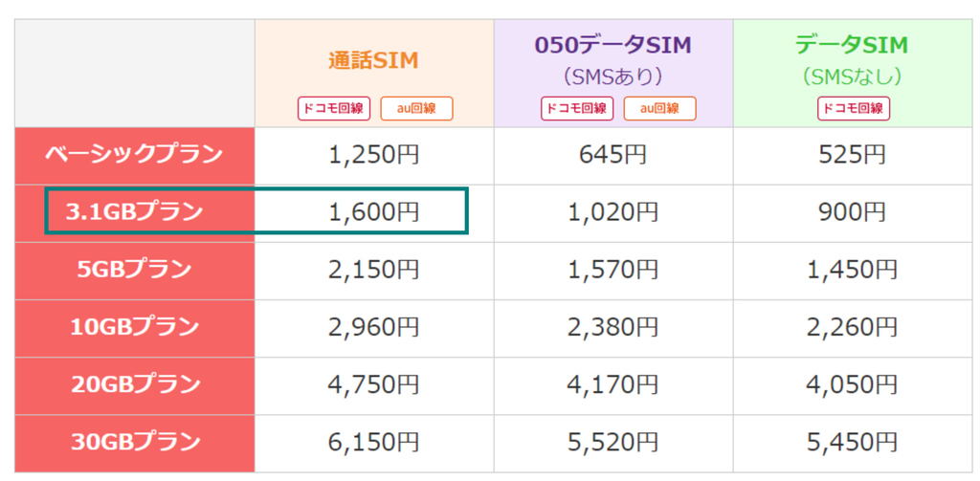Click the 1,570円 price cell
This screenshot has height=481, width=980.
point(613,270)
